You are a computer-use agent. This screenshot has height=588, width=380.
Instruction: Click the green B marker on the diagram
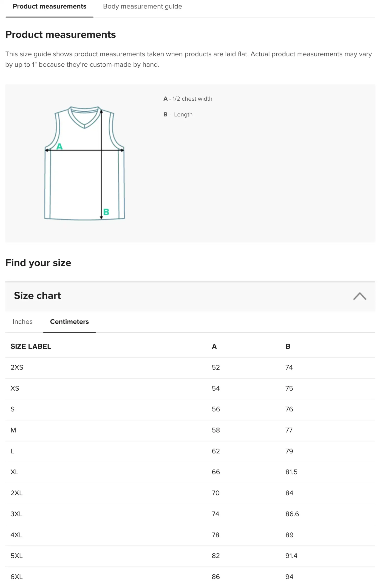[x=106, y=212]
